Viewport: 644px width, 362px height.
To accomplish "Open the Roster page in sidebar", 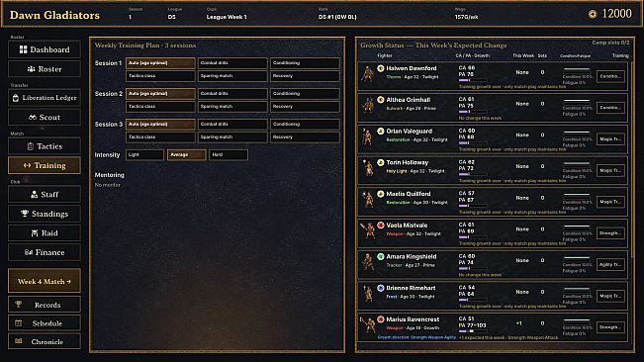I will tap(45, 69).
